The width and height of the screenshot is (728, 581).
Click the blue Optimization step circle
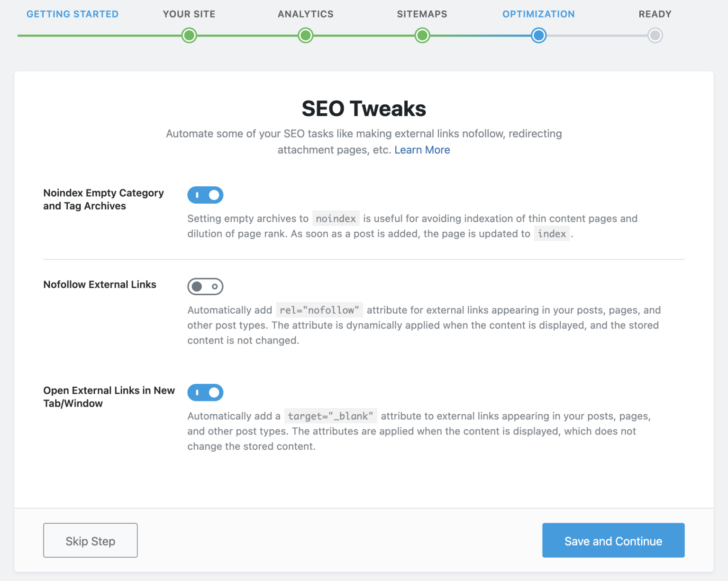click(x=538, y=36)
